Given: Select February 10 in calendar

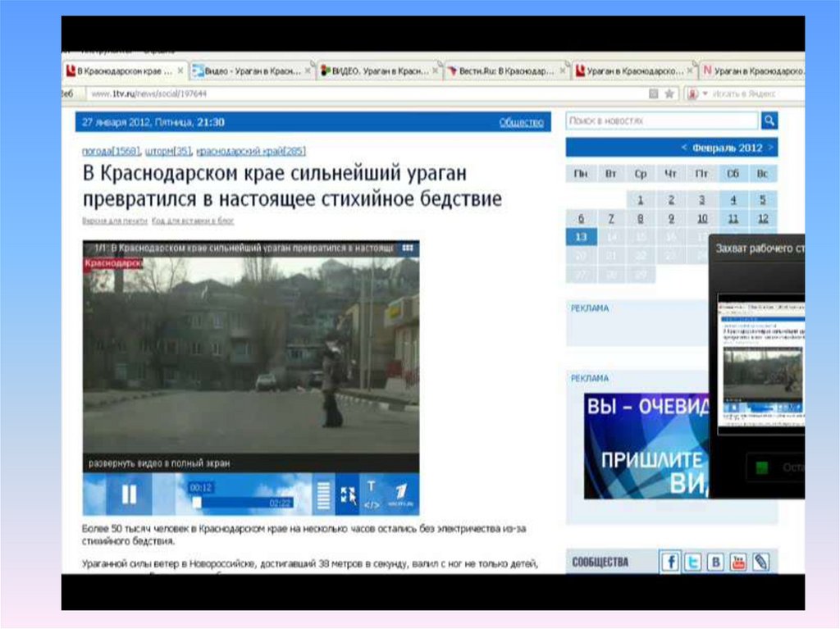Looking at the screenshot, I should click(702, 219).
